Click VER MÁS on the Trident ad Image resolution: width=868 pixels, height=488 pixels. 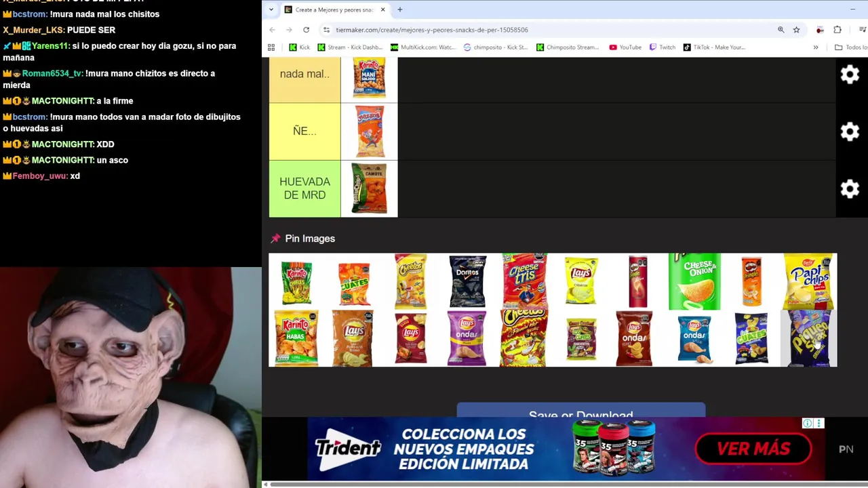click(753, 449)
